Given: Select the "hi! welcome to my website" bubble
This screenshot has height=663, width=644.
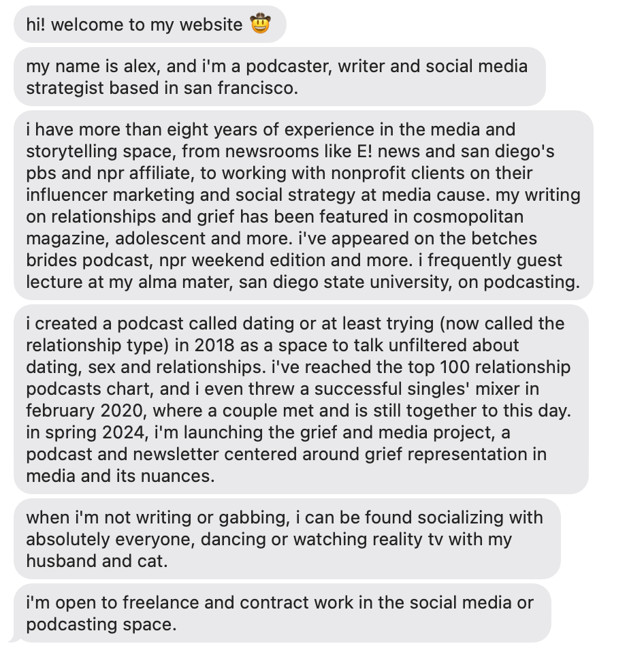Looking at the screenshot, I should (x=136, y=26).
